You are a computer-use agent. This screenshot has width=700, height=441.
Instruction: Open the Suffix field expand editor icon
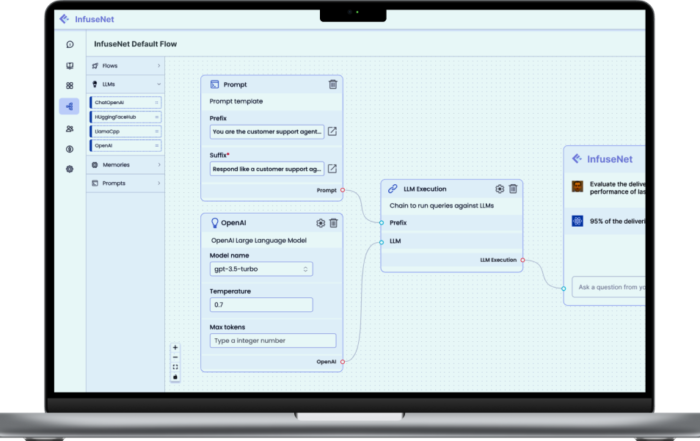pyautogui.click(x=332, y=168)
